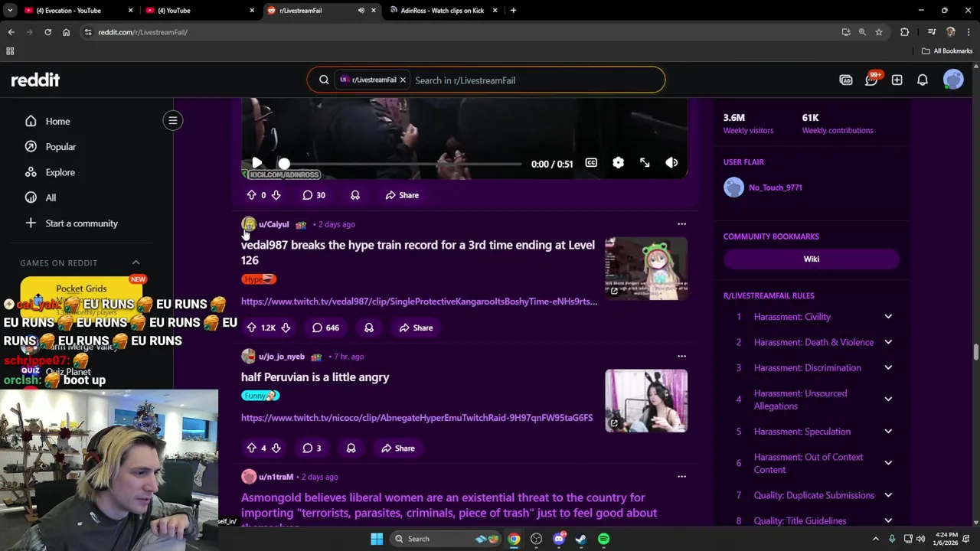Screen dimensions: 980x551
Task: Click the reddit logo
Action: point(35,80)
